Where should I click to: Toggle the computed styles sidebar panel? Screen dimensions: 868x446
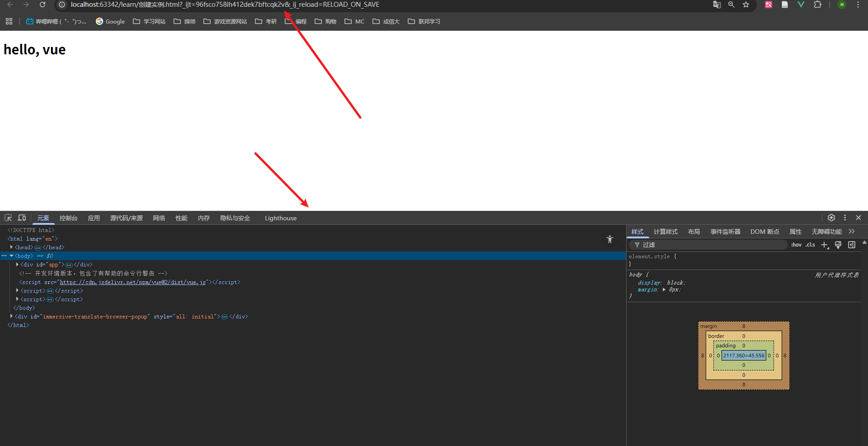pos(665,232)
